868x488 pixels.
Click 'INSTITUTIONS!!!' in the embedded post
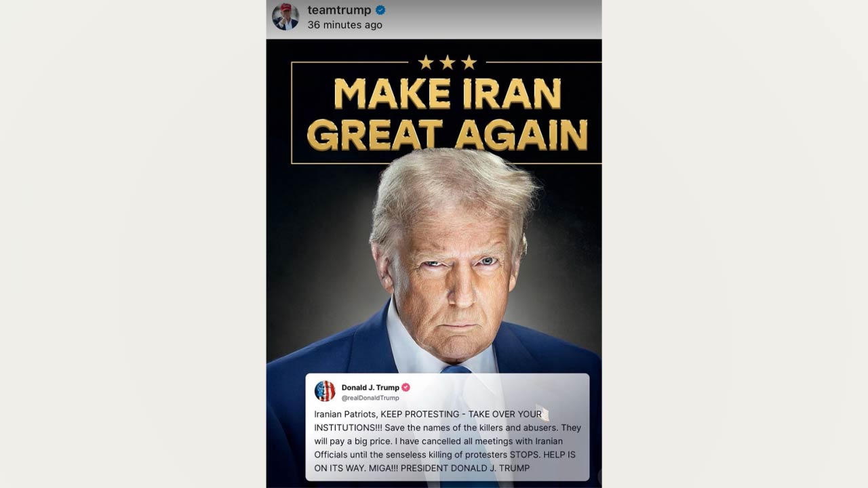pyautogui.click(x=349, y=428)
